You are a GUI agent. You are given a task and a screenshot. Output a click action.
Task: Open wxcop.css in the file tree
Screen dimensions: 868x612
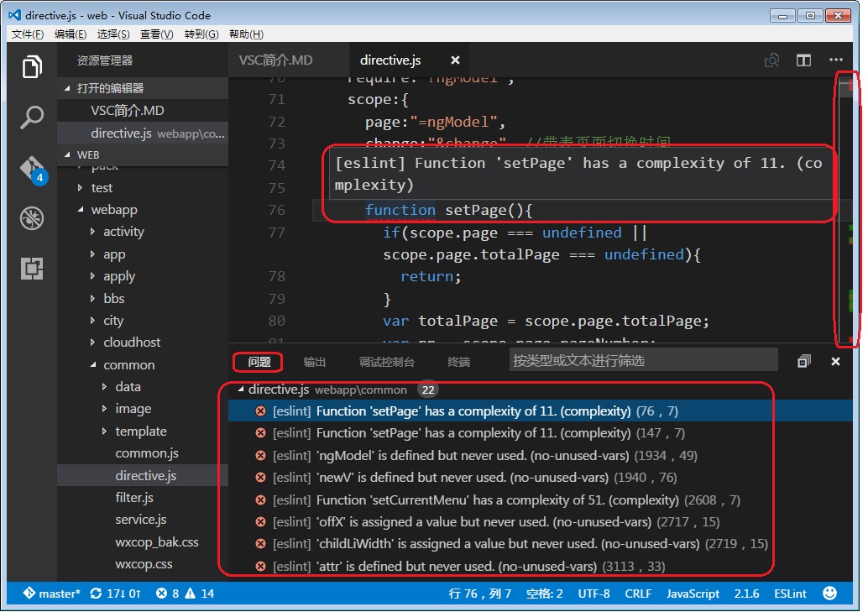144,564
